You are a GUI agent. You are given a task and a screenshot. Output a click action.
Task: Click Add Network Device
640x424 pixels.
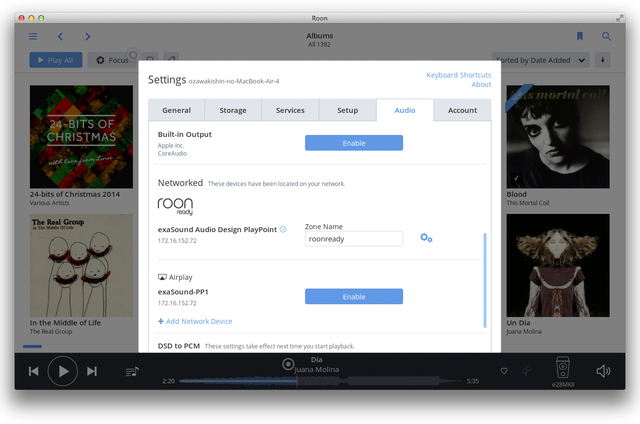(x=195, y=322)
